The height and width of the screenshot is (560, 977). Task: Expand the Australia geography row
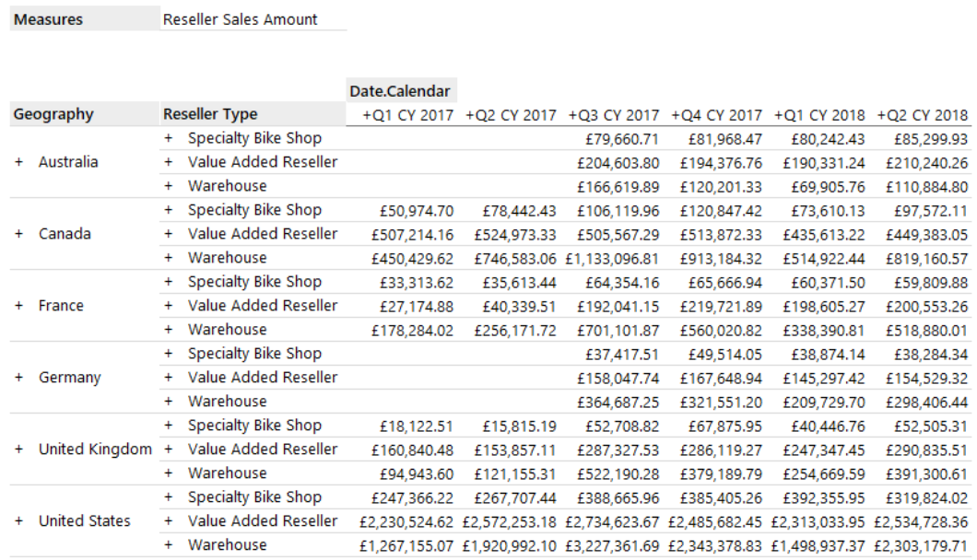point(18,162)
